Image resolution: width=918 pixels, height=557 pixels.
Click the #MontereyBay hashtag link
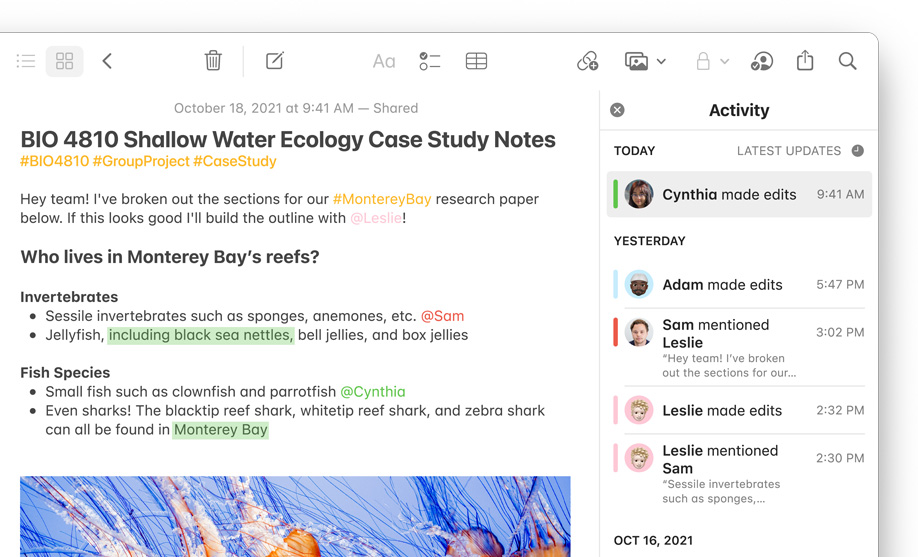(382, 199)
